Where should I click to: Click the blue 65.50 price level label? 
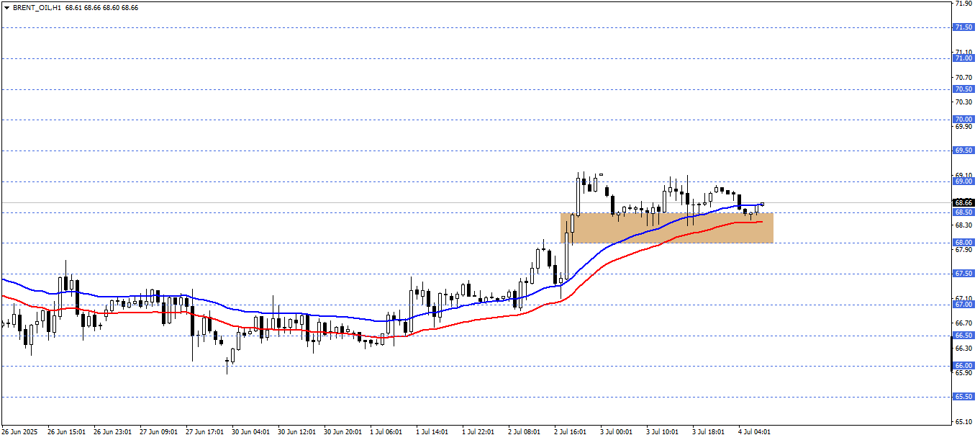[963, 397]
